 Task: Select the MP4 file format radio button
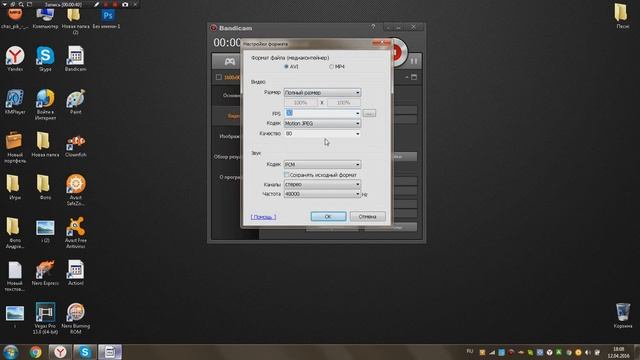point(331,67)
